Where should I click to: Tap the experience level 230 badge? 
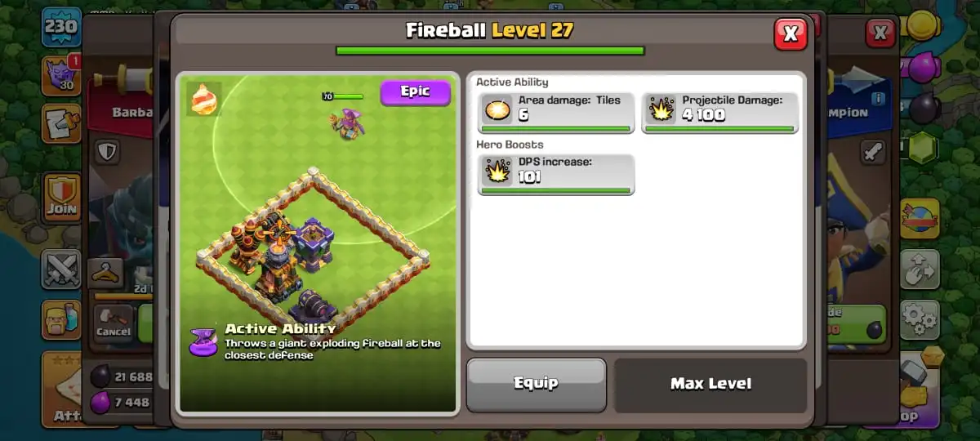(61, 27)
